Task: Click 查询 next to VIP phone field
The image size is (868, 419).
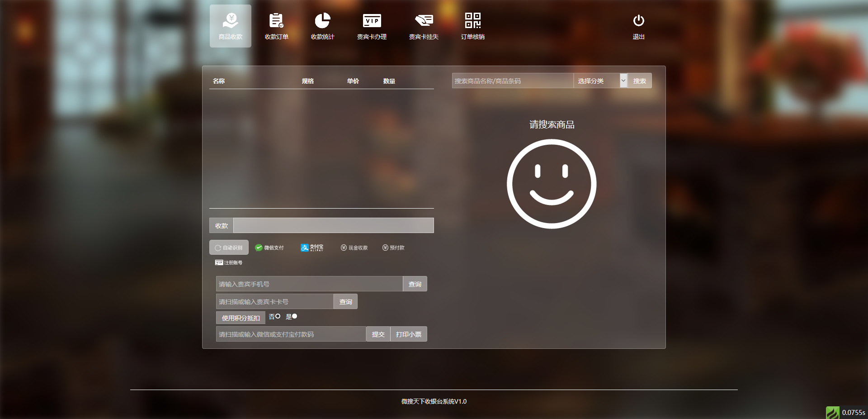Action: (415, 284)
